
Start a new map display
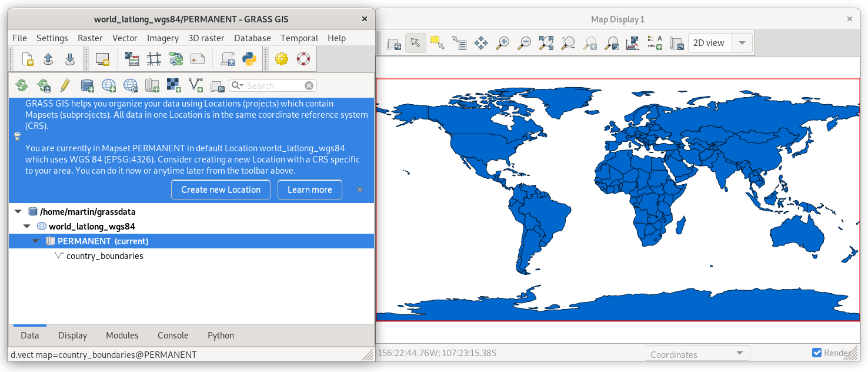(103, 59)
